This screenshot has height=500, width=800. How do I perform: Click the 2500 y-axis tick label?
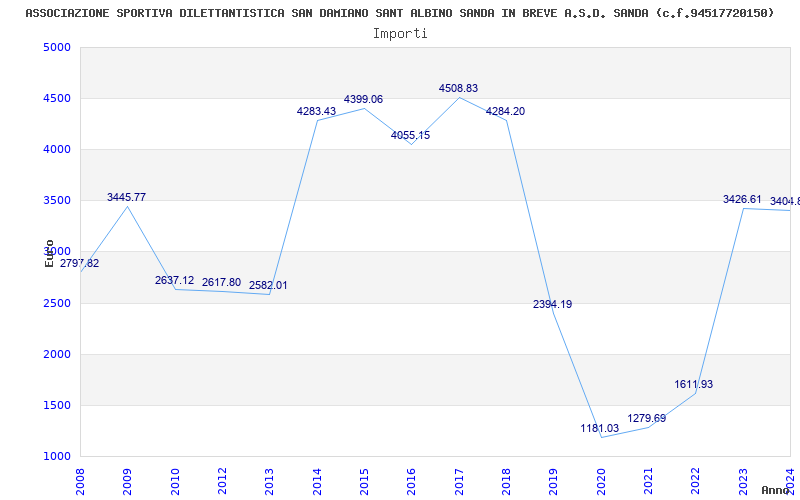point(57,304)
